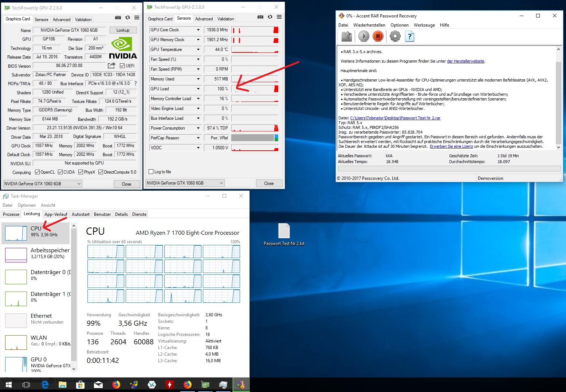
Task: Open help question-mark icon in Accent RAR
Action: (x=410, y=36)
